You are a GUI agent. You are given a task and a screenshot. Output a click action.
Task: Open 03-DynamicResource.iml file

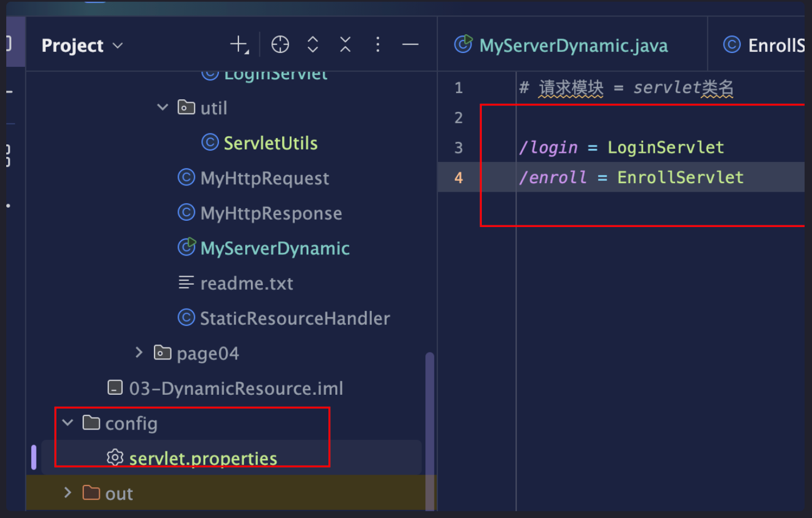tap(236, 388)
